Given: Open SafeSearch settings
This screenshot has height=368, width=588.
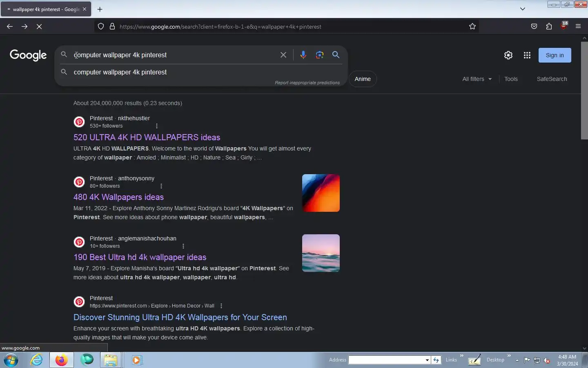Looking at the screenshot, I should click(x=552, y=79).
